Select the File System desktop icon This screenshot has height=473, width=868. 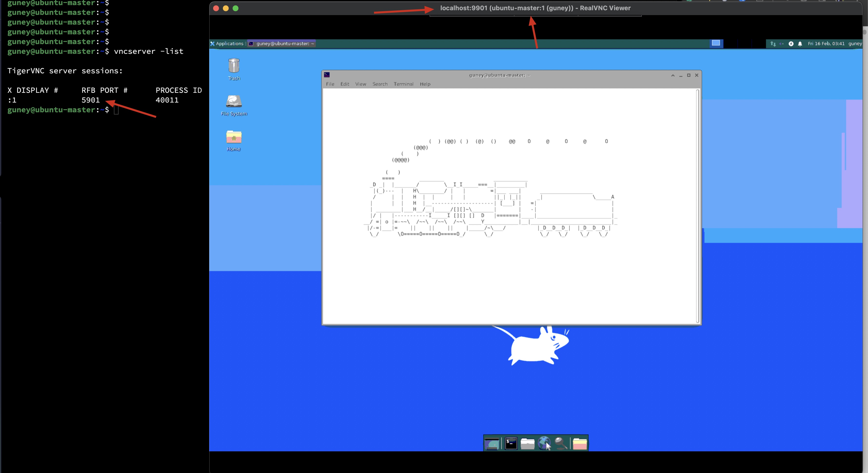pos(234,105)
